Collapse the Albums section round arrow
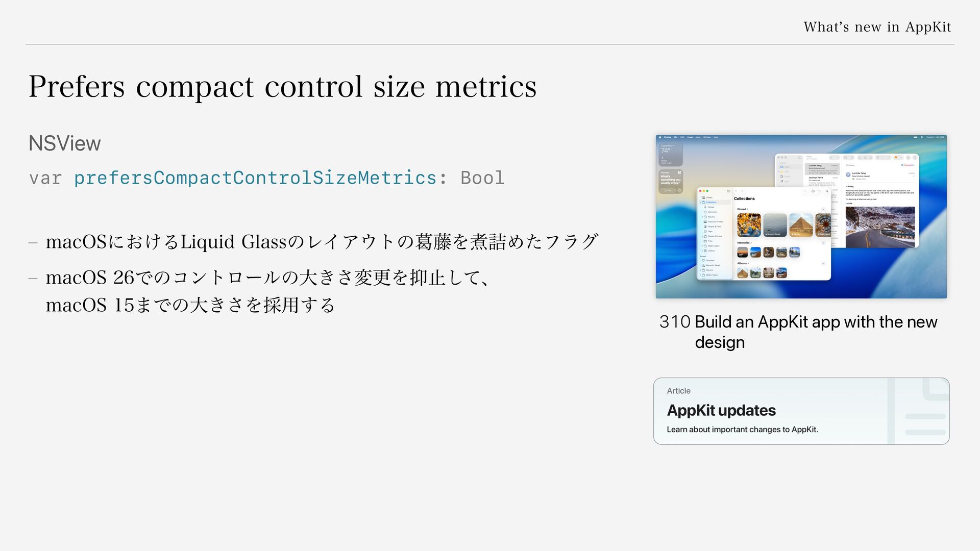 (823, 263)
